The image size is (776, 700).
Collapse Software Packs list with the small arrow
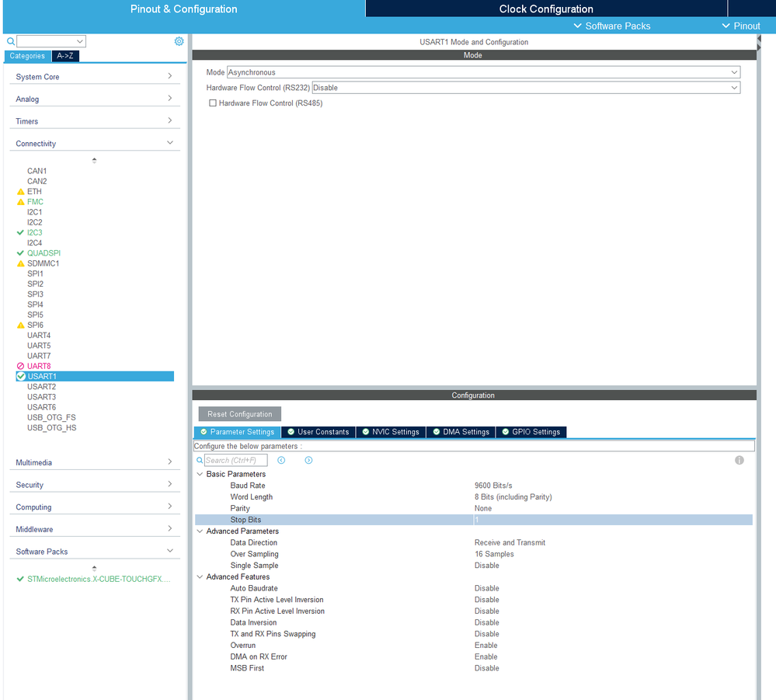pos(94,569)
